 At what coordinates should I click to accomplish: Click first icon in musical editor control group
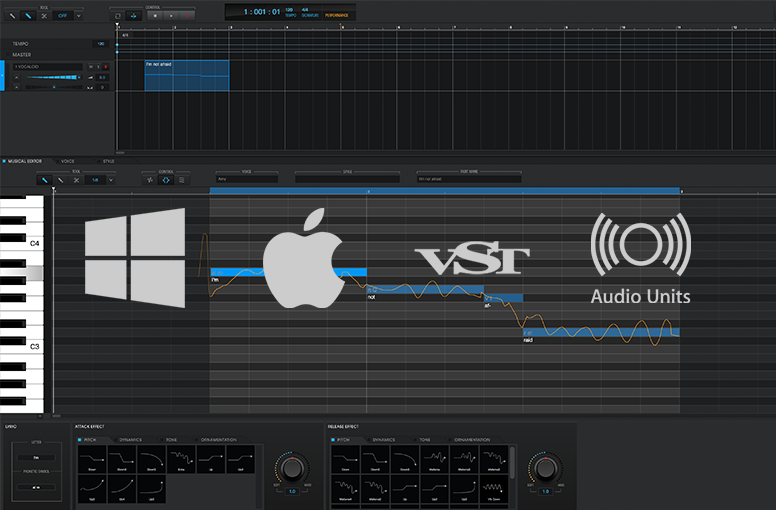150,180
